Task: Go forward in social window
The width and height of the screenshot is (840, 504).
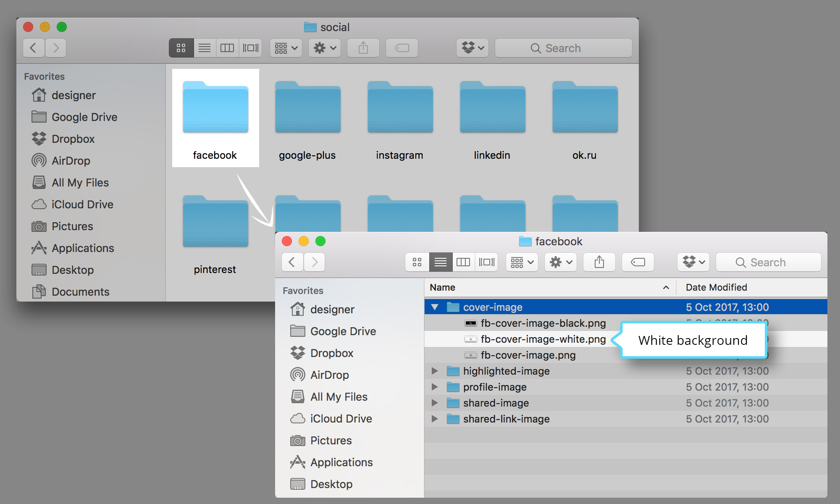Action: tap(55, 48)
